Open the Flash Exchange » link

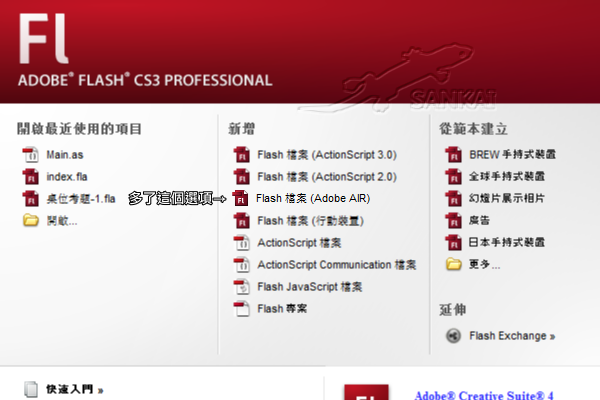pos(512,336)
